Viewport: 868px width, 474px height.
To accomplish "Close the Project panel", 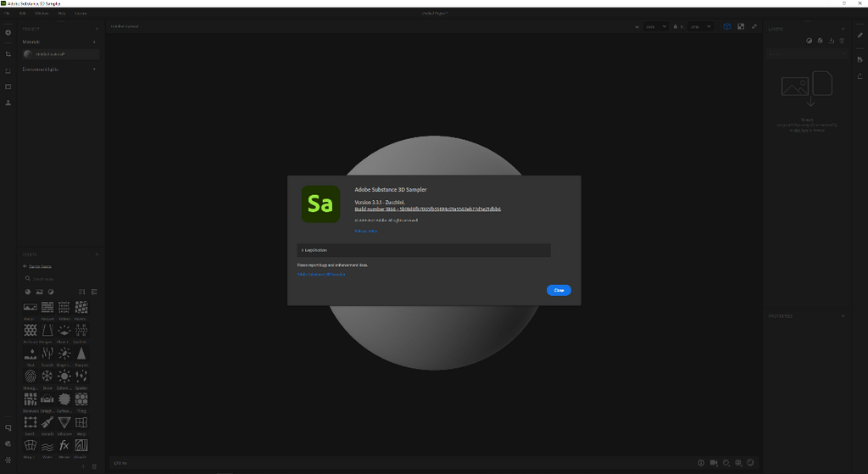I will [97, 29].
